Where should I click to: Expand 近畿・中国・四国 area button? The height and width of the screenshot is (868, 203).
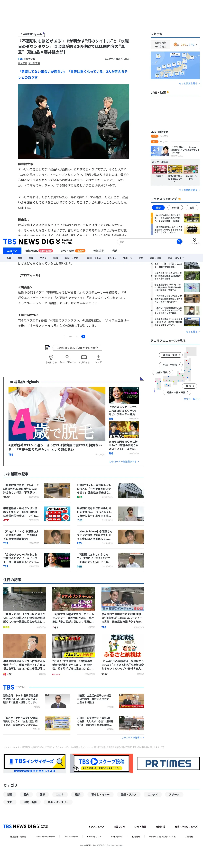(177, 392)
